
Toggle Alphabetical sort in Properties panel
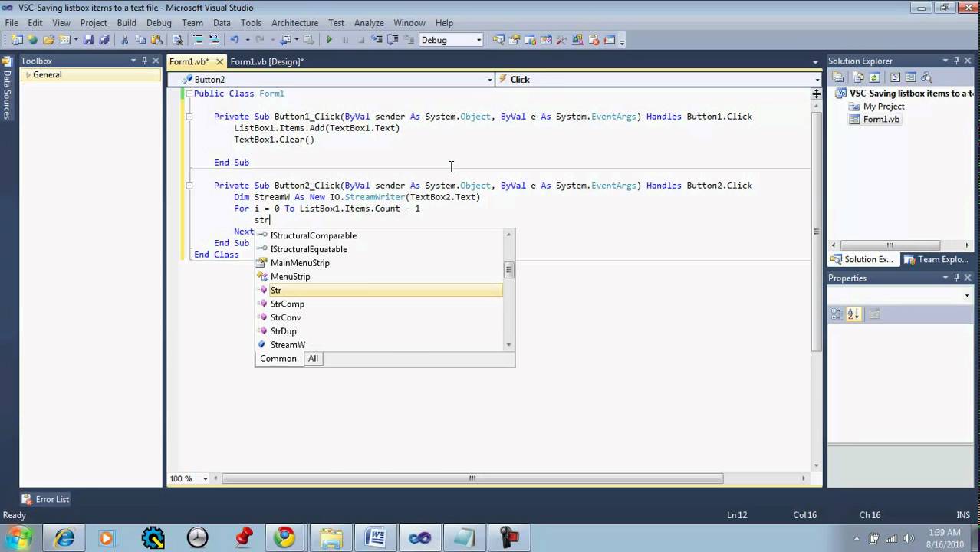tap(854, 314)
